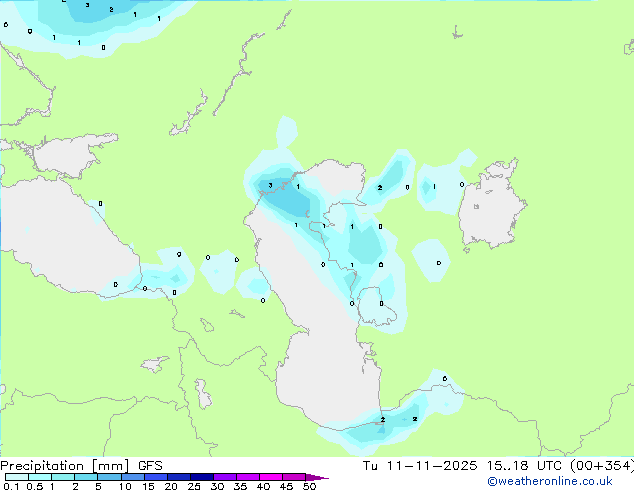Click the above-50 arrow tip of legend
The height and width of the screenshot is (490, 634).
(x=317, y=477)
